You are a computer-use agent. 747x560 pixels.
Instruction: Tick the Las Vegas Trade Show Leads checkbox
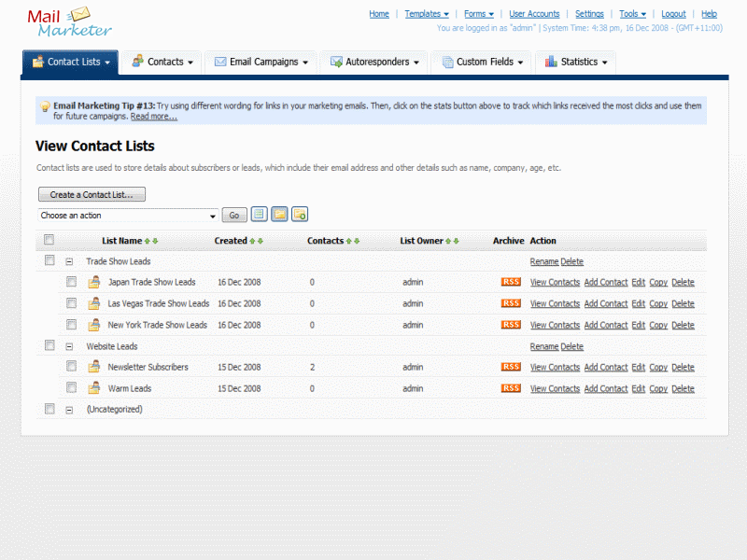coord(71,303)
